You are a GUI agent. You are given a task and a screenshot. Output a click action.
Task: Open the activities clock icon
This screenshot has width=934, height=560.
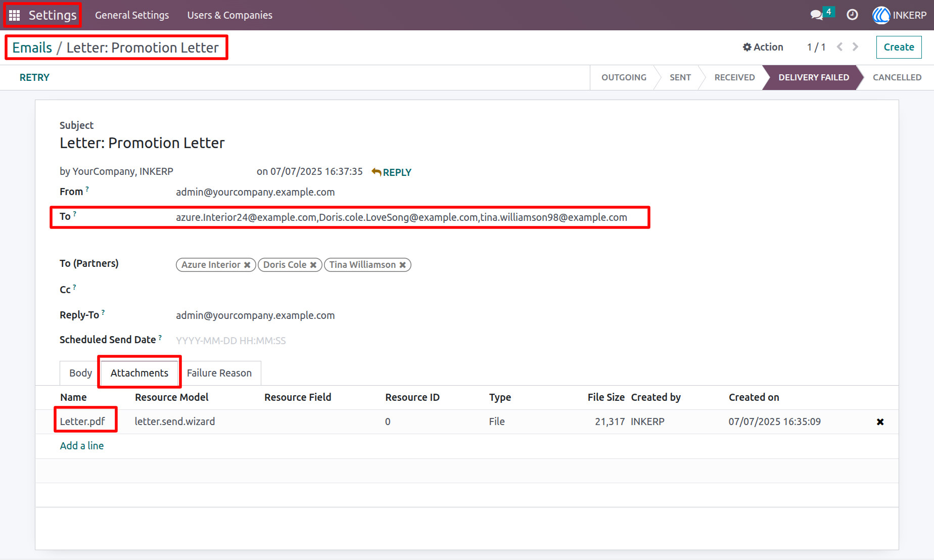[x=852, y=15]
